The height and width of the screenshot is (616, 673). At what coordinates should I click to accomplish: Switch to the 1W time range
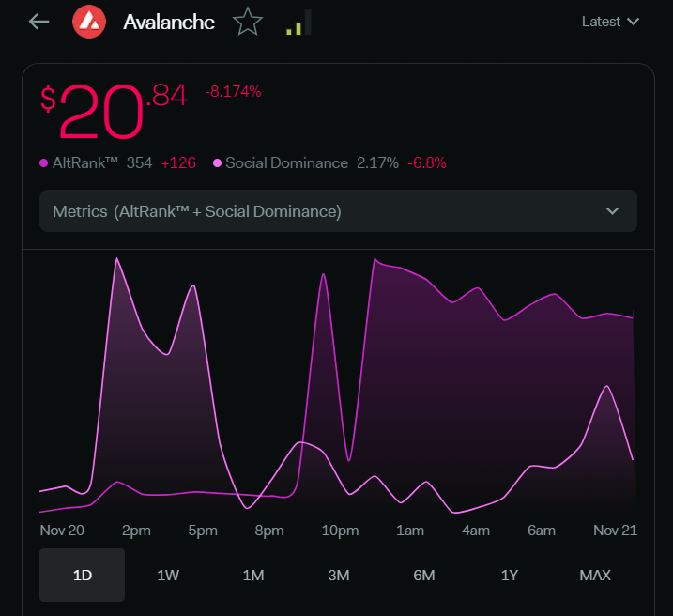click(168, 576)
